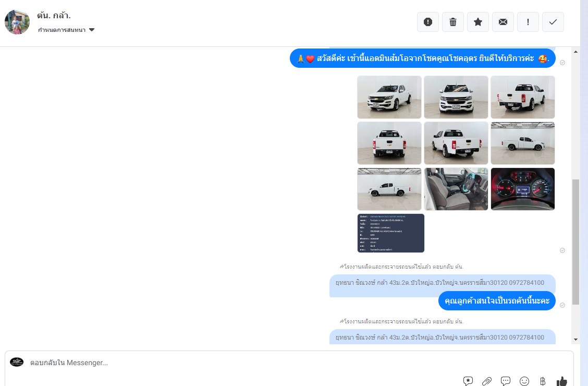Open interior seats photo
Image resolution: width=588 pixels, height=386 pixels.
pos(456,189)
